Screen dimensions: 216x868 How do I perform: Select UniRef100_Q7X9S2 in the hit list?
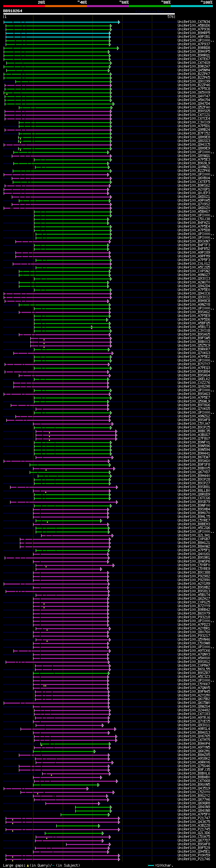(x=194, y=204)
